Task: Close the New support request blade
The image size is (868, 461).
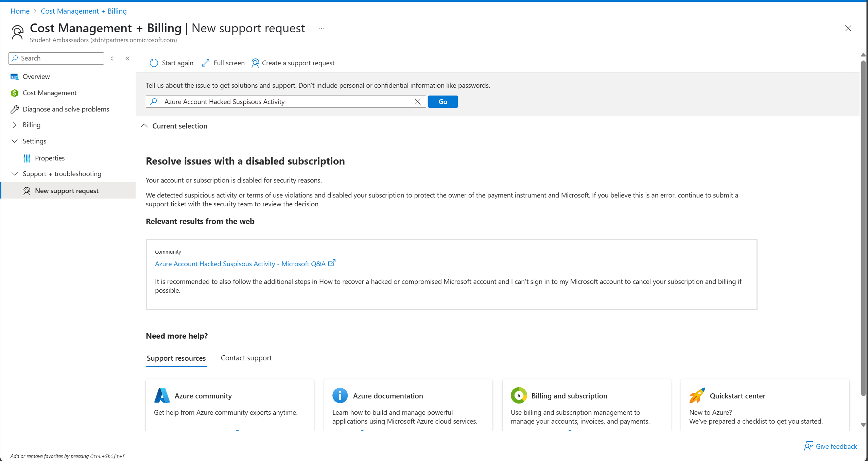Action: [848, 28]
